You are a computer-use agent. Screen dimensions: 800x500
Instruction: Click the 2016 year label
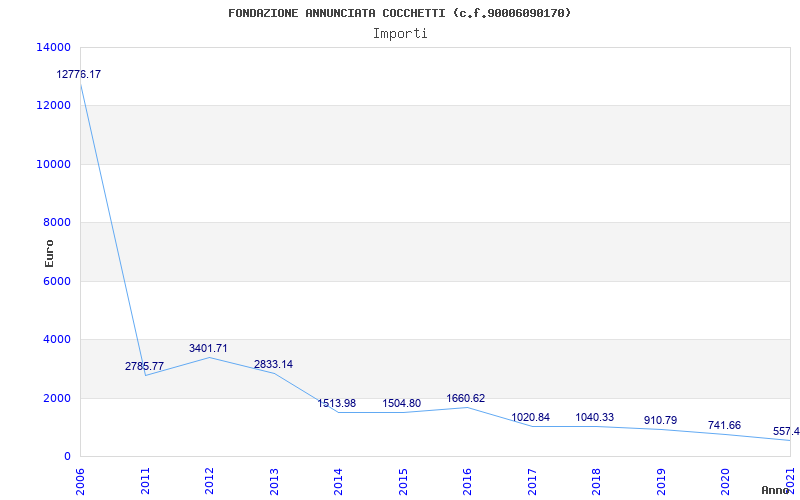[x=468, y=481]
